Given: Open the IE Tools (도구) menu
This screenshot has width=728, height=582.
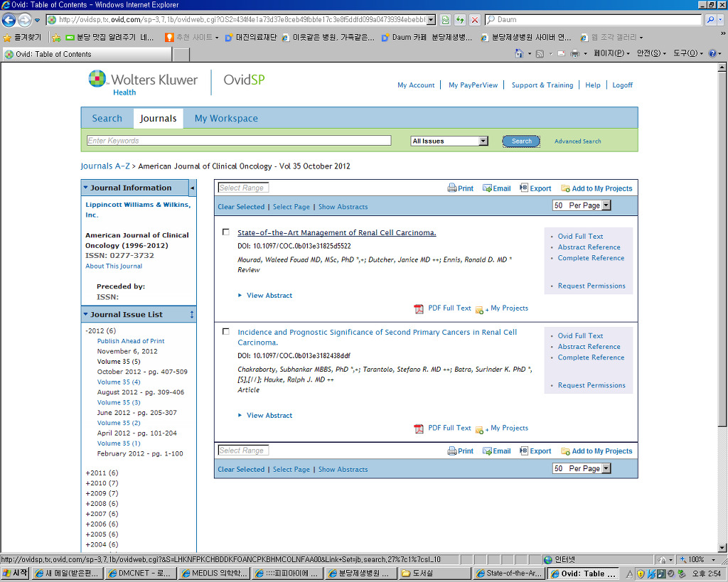Looking at the screenshot, I should [x=688, y=53].
